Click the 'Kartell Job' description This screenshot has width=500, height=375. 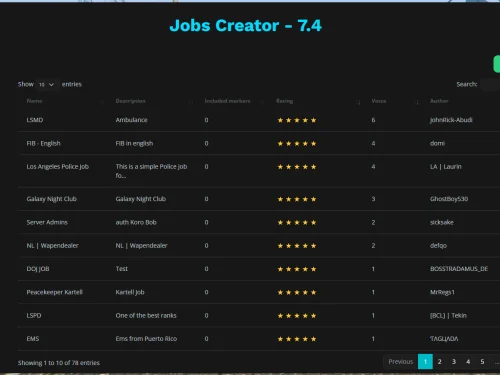point(130,292)
